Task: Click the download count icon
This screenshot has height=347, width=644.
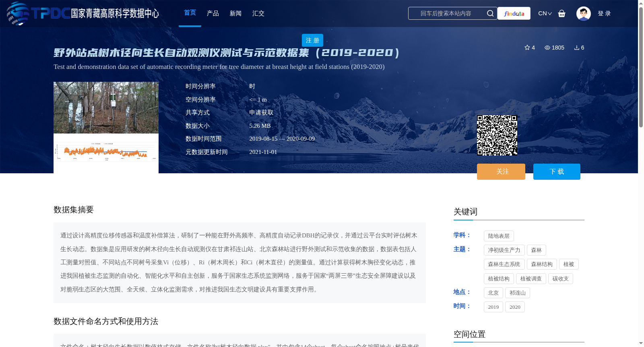Action: 576,48
